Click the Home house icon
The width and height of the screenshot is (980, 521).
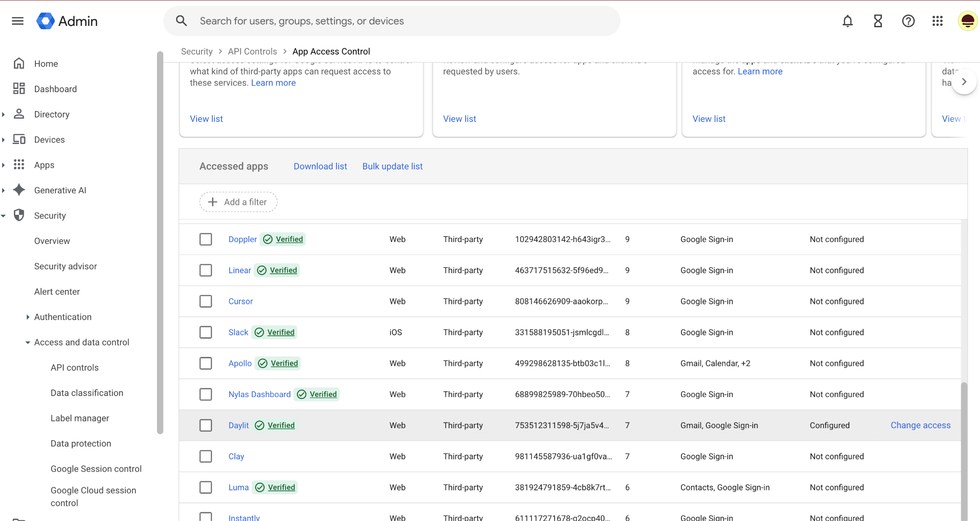click(x=19, y=64)
